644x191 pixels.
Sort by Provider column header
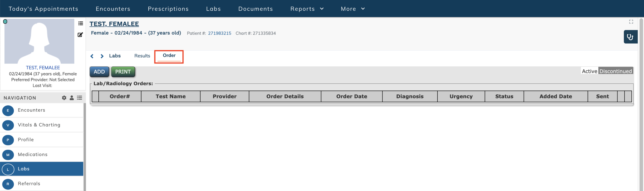click(x=225, y=96)
